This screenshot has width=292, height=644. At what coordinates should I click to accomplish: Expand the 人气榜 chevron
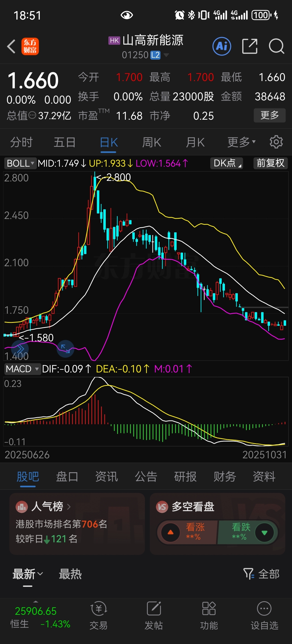coord(69,507)
